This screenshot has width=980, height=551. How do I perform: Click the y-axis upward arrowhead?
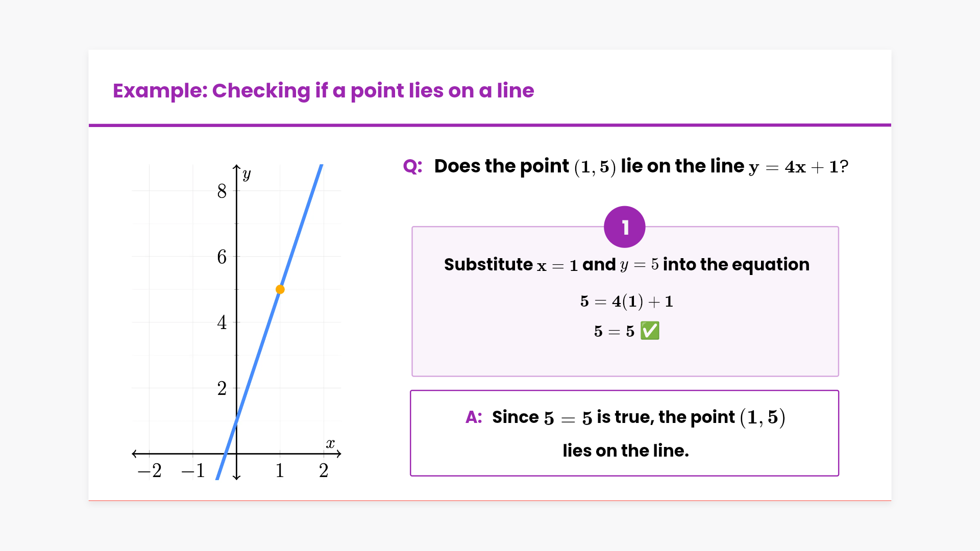[x=236, y=167]
